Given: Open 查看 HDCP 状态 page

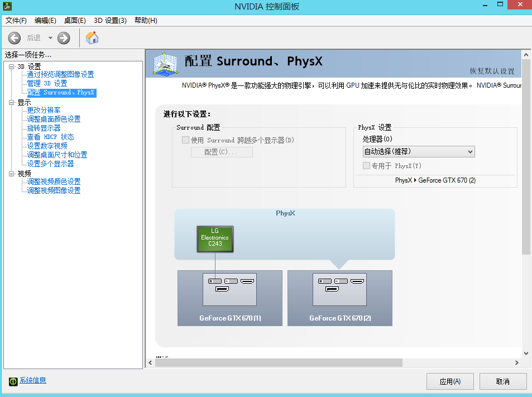Looking at the screenshot, I should tap(50, 137).
